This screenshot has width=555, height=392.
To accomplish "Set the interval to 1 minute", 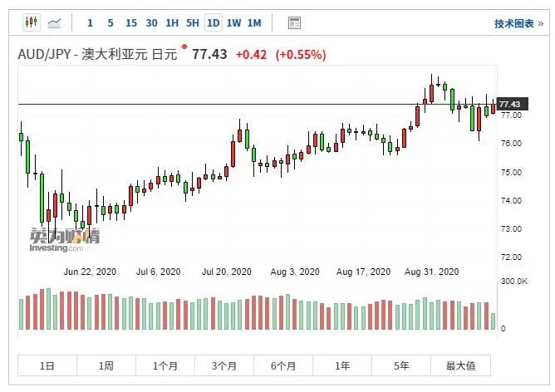I will 90,23.
